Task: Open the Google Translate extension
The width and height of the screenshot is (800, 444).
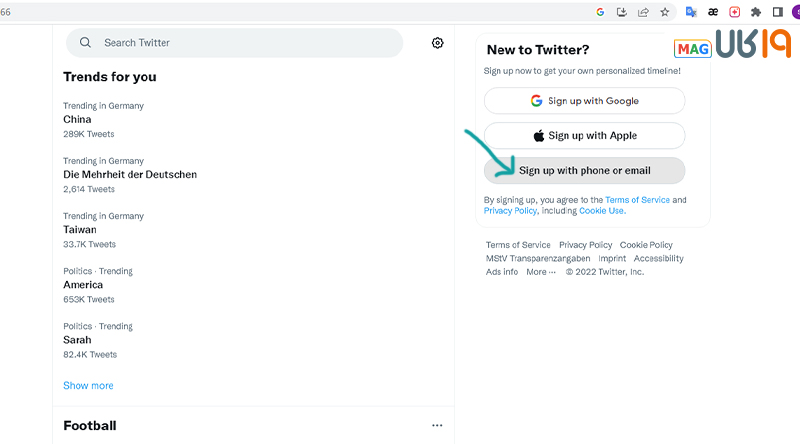Action: 691,12
